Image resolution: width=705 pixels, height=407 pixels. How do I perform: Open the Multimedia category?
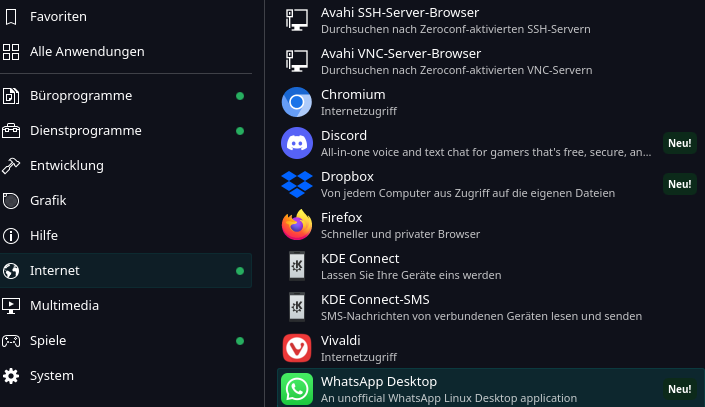[66, 306]
